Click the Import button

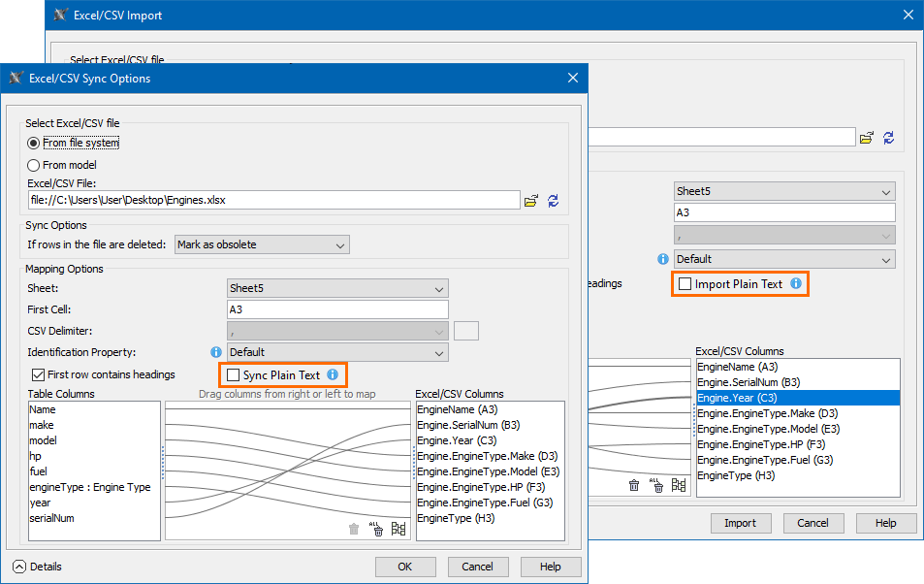[x=740, y=523]
